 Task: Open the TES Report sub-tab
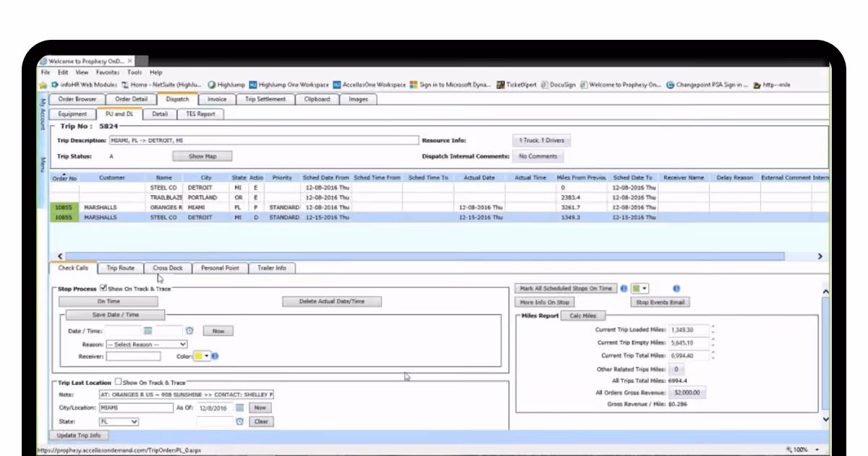click(200, 114)
